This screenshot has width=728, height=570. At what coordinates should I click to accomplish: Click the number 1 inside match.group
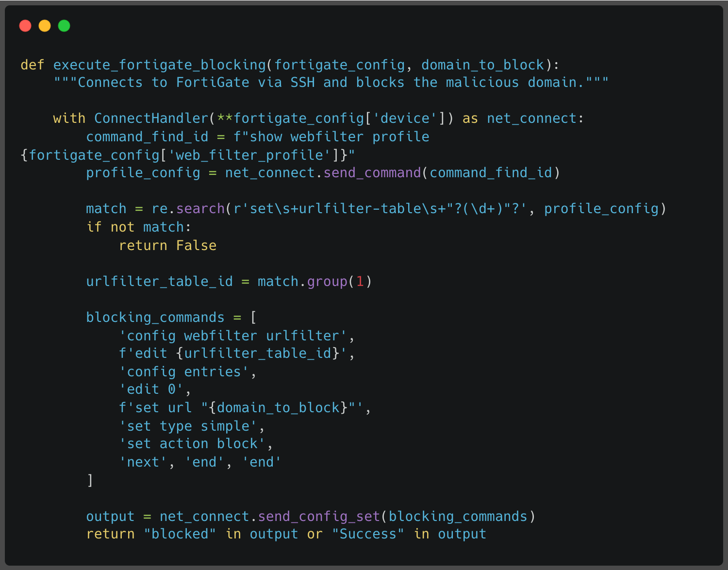tap(360, 282)
